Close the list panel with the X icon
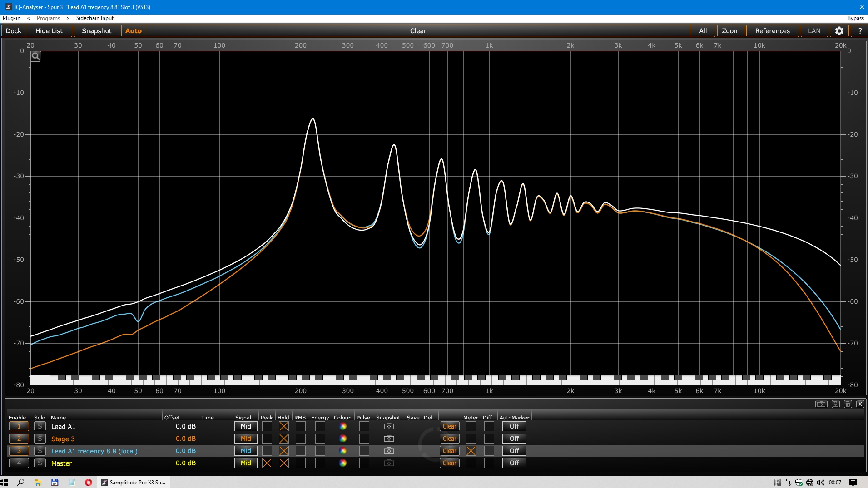Screen dimensions: 868x488 pyautogui.click(x=860, y=404)
